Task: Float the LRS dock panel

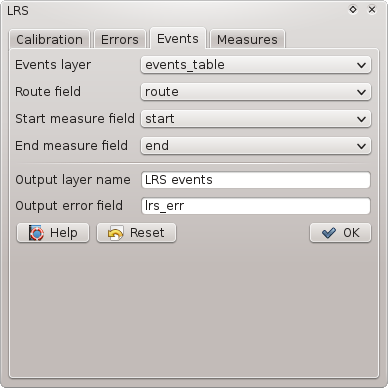Action: click(353, 10)
